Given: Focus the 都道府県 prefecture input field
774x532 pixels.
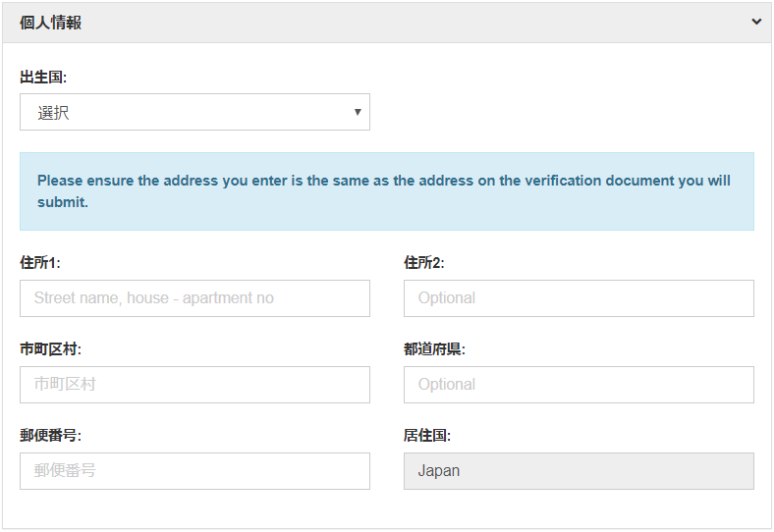Looking at the screenshot, I should tap(579, 385).
